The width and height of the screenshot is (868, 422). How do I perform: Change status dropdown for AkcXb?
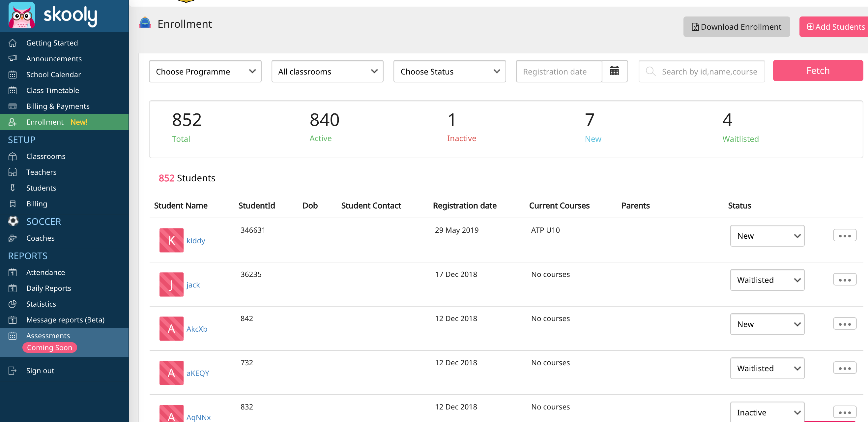point(767,324)
